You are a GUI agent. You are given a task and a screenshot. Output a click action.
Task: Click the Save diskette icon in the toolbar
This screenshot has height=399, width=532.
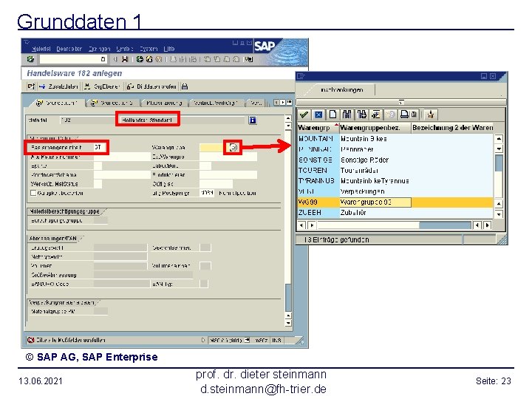(x=125, y=59)
